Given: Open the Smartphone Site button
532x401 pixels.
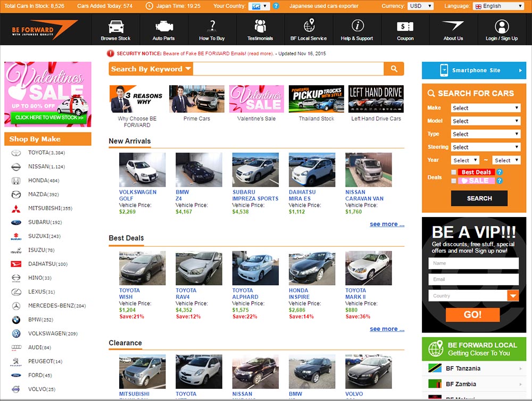Looking at the screenshot, I should [x=473, y=70].
